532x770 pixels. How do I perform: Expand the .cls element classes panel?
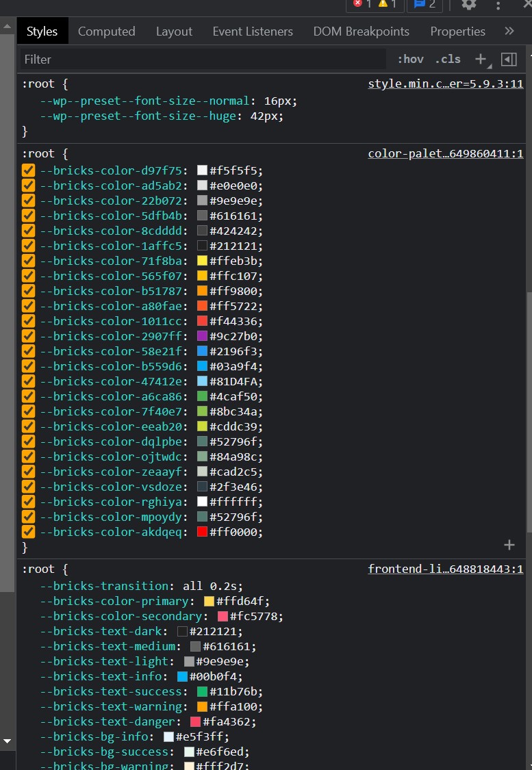coord(448,60)
